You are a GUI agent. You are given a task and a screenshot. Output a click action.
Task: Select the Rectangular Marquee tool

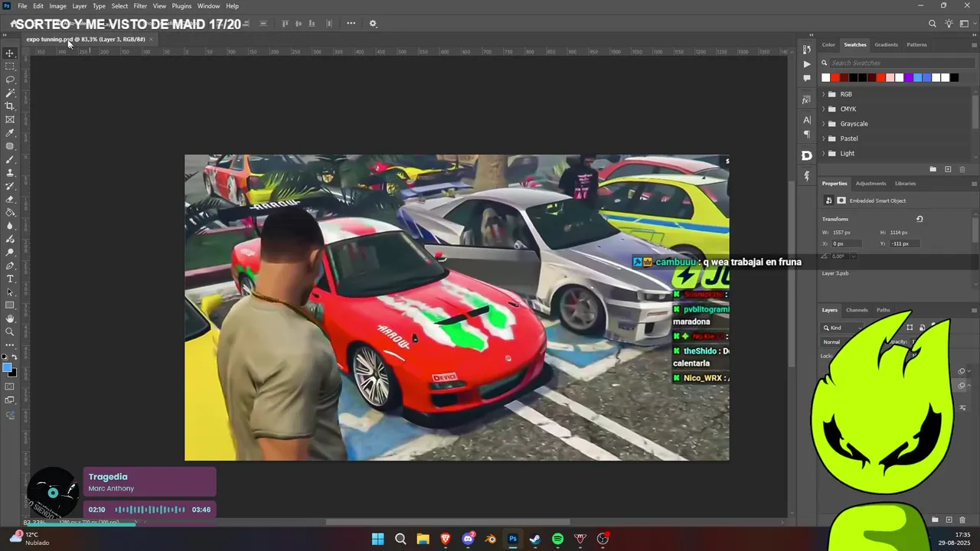tap(10, 67)
